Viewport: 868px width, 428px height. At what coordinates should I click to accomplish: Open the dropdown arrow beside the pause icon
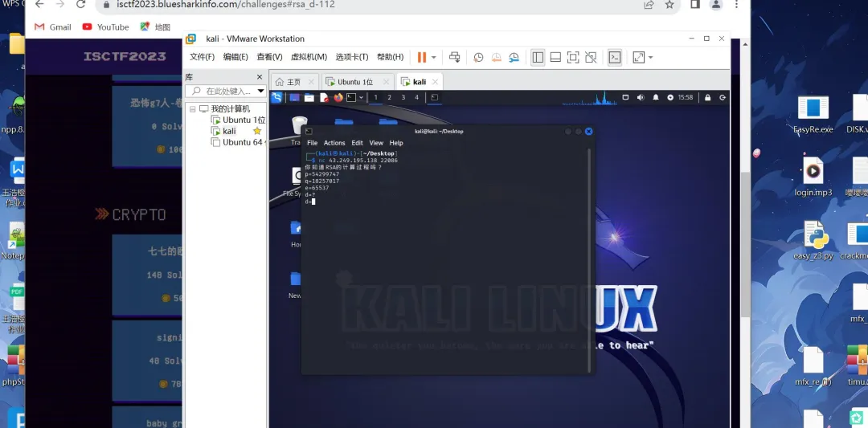pos(433,58)
